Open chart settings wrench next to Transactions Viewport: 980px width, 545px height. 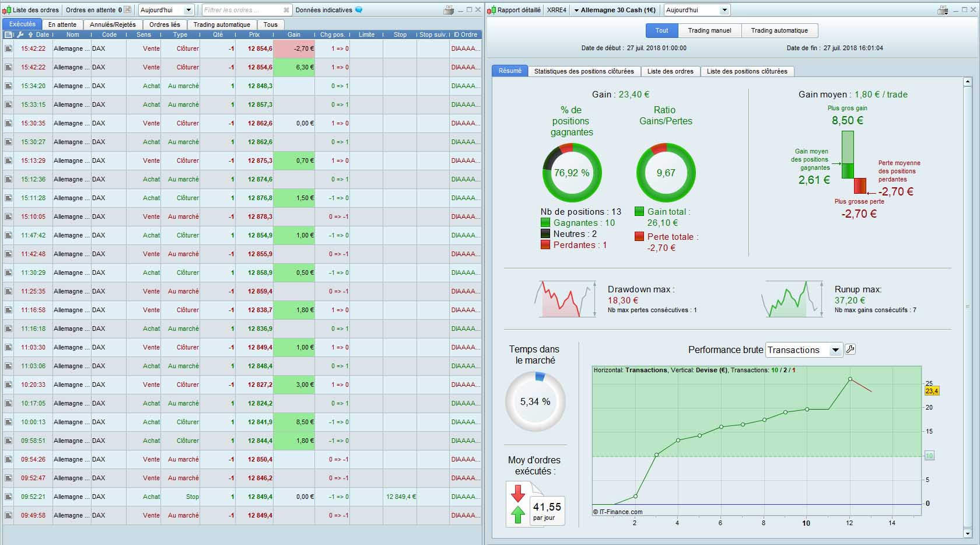click(850, 350)
